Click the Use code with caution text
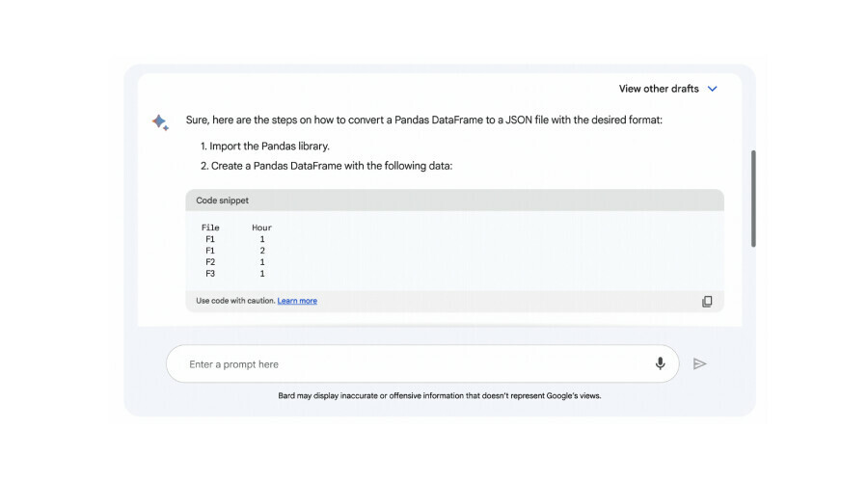This screenshot has height=482, width=868. (235, 301)
